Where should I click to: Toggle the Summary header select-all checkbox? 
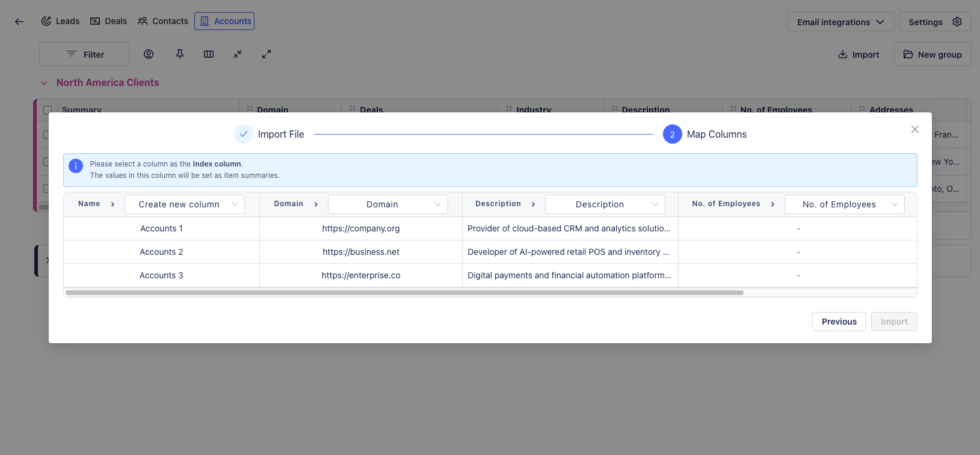tap(48, 110)
